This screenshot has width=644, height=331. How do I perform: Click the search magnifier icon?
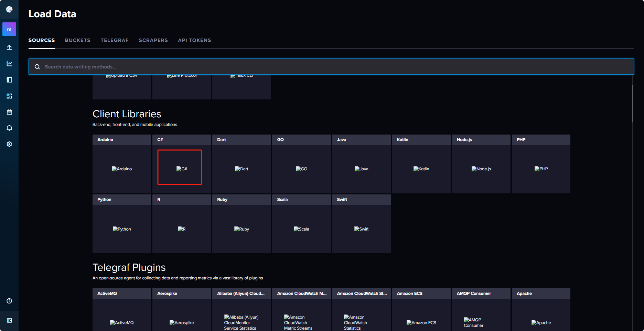click(37, 67)
